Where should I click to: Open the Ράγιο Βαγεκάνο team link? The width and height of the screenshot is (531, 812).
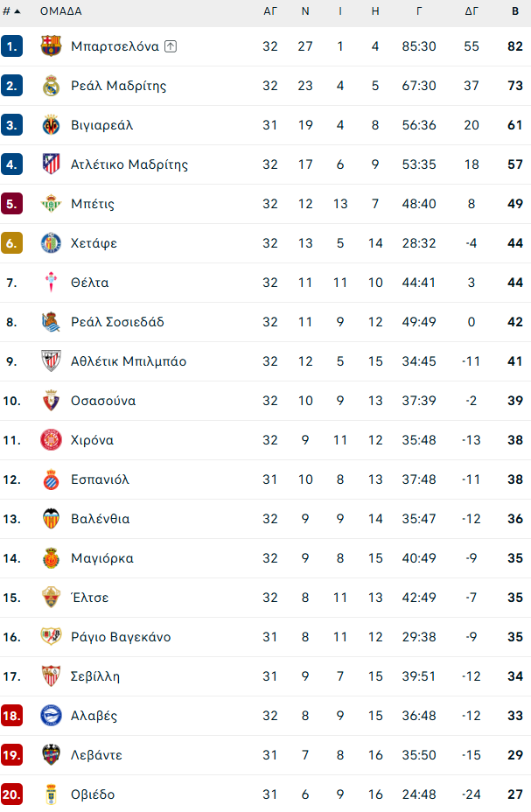(121, 637)
